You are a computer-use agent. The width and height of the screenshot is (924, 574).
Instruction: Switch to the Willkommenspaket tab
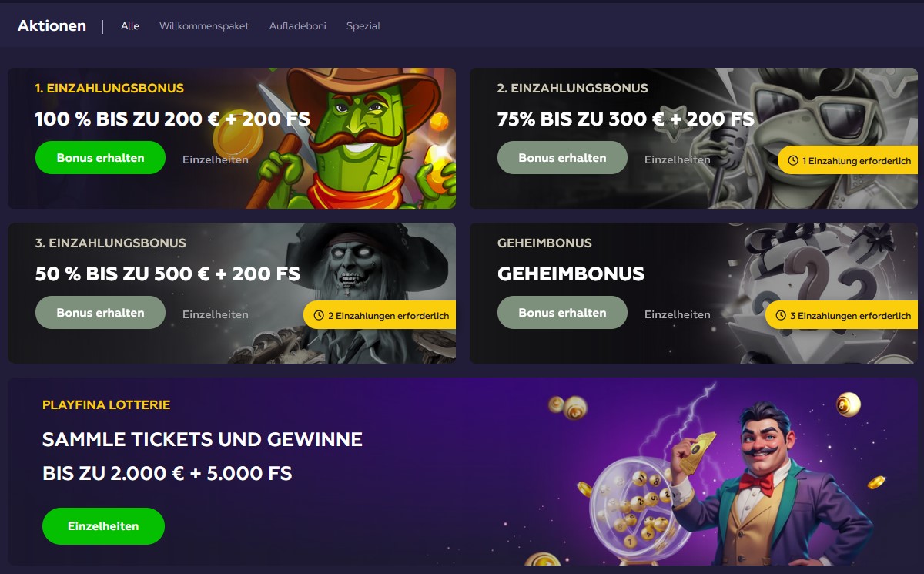pyautogui.click(x=204, y=26)
